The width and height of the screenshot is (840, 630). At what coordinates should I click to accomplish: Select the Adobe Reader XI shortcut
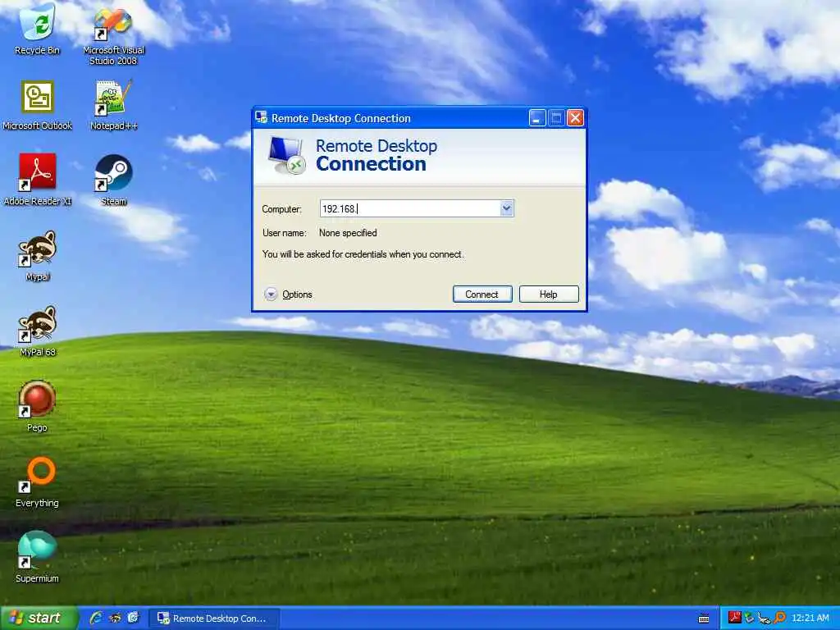[38, 180]
